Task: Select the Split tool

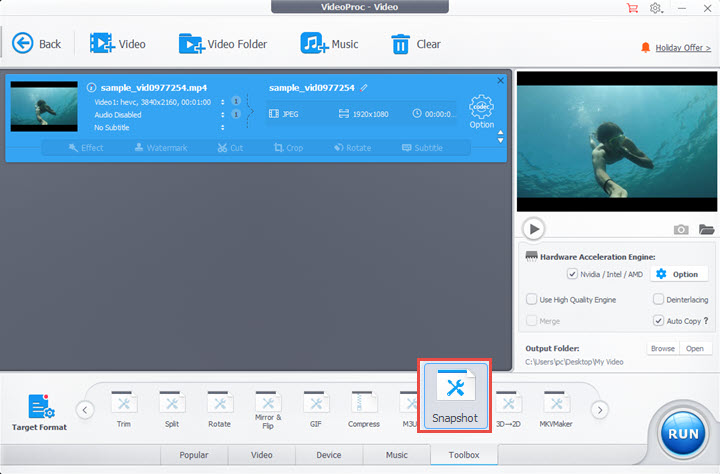Action: (172, 409)
